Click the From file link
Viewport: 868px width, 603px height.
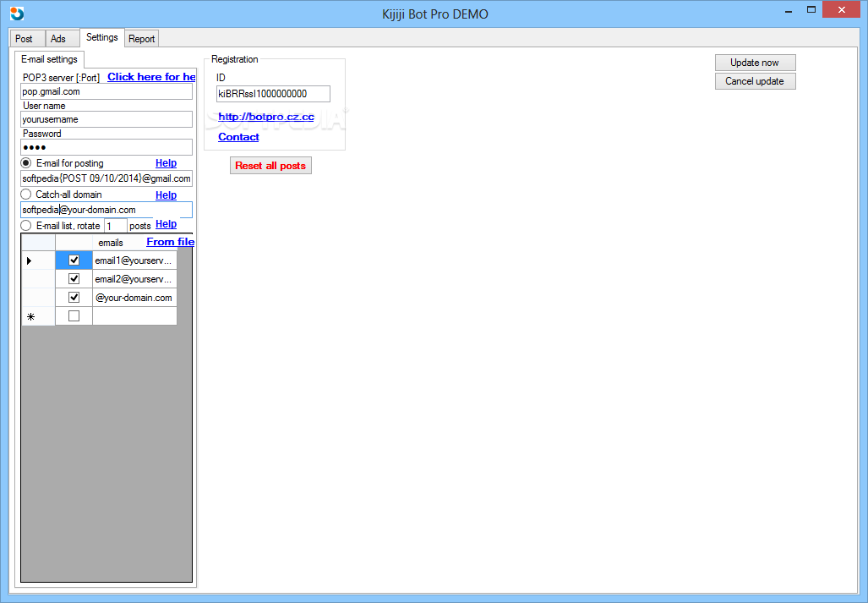click(171, 242)
